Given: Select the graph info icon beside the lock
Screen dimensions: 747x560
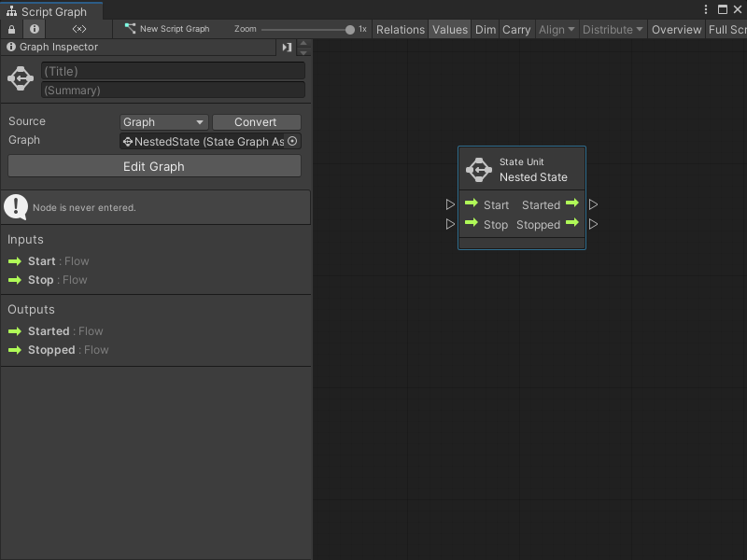Looking at the screenshot, I should [34, 29].
